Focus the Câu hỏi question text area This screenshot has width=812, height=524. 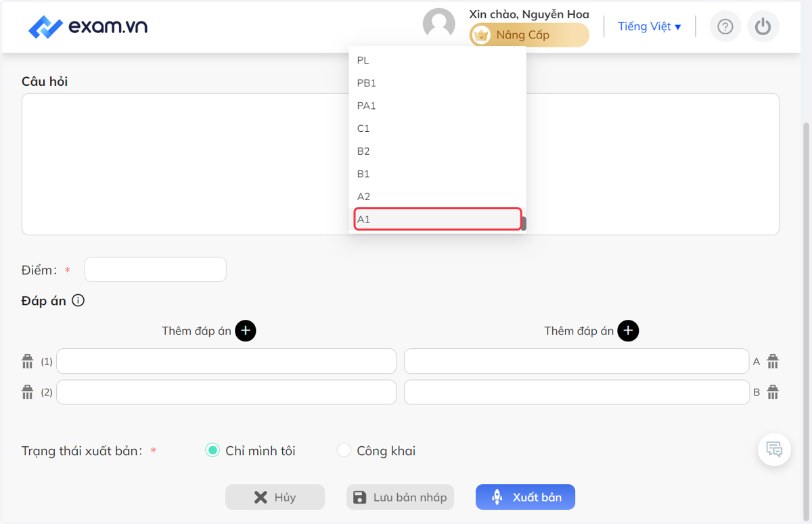pyautogui.click(x=401, y=164)
